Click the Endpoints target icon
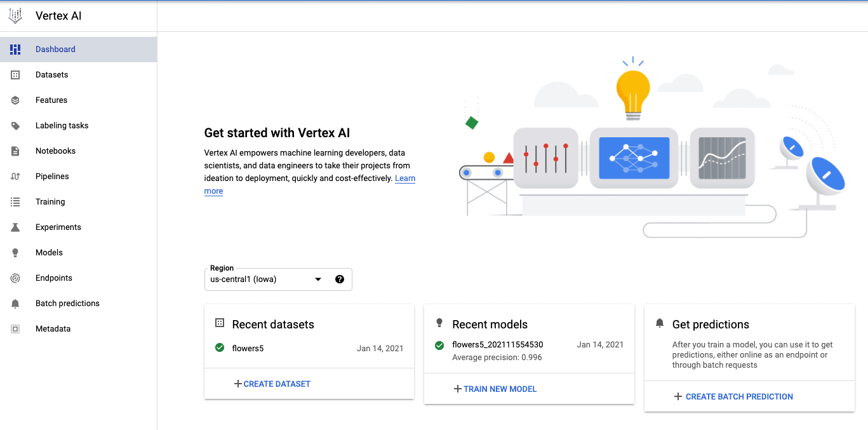The width and height of the screenshot is (868, 430). [x=15, y=278]
